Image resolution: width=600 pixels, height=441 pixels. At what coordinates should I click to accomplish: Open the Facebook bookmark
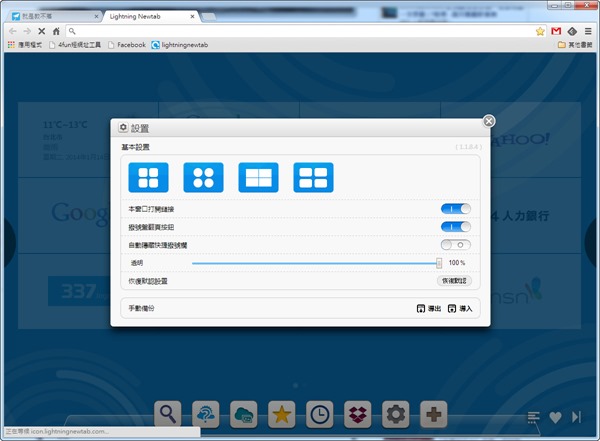click(127, 45)
